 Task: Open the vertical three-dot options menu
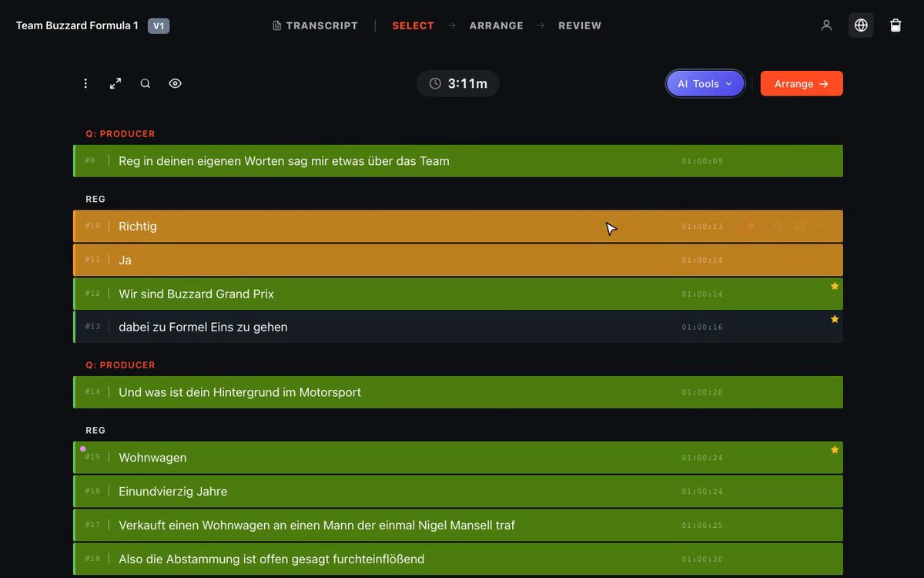(85, 83)
